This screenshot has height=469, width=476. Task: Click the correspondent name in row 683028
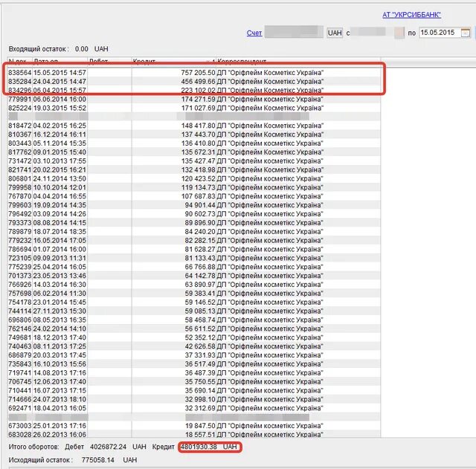270,434
